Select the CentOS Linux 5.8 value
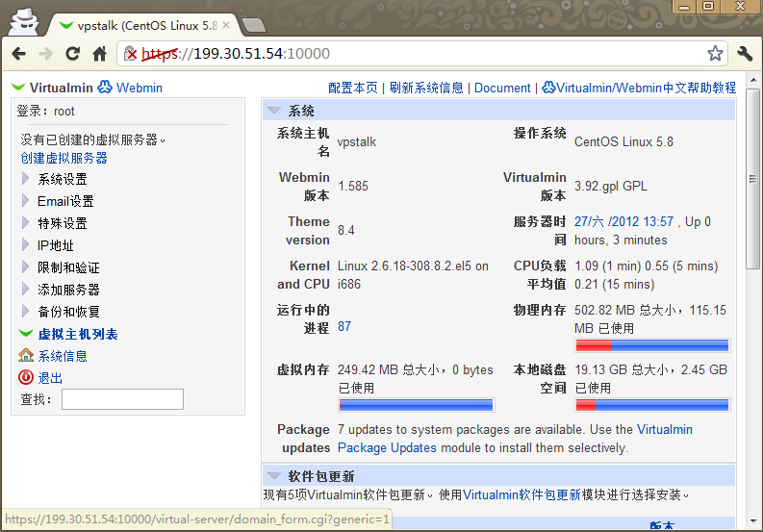The image size is (763, 532). coord(623,141)
